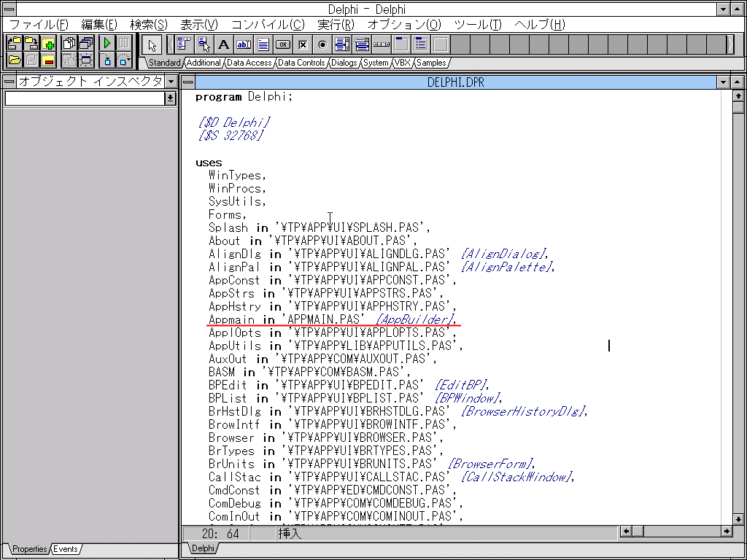The image size is (747, 560).
Task: Switch to the System palette tab
Action: (x=376, y=63)
